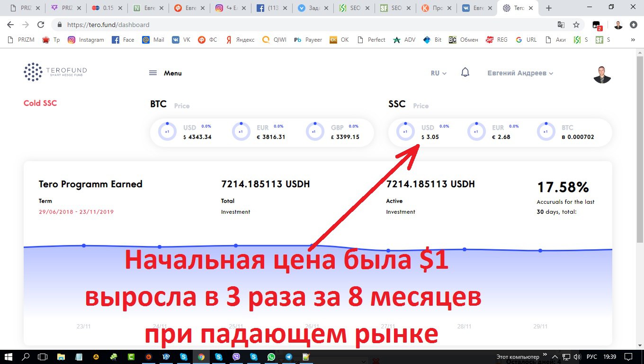Click the browser back arrow
This screenshot has height=364, width=644.
[x=10, y=25]
